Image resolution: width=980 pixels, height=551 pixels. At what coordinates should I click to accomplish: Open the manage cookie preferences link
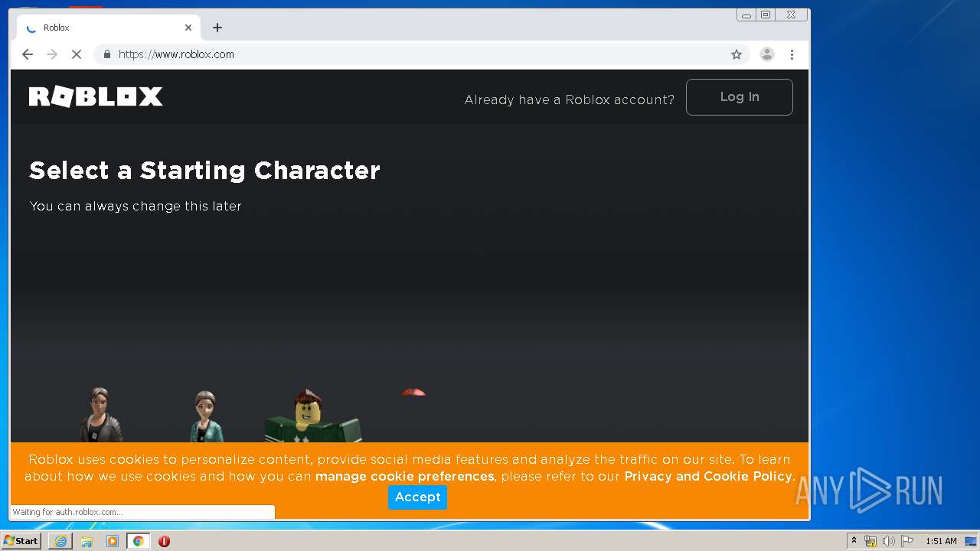point(404,477)
